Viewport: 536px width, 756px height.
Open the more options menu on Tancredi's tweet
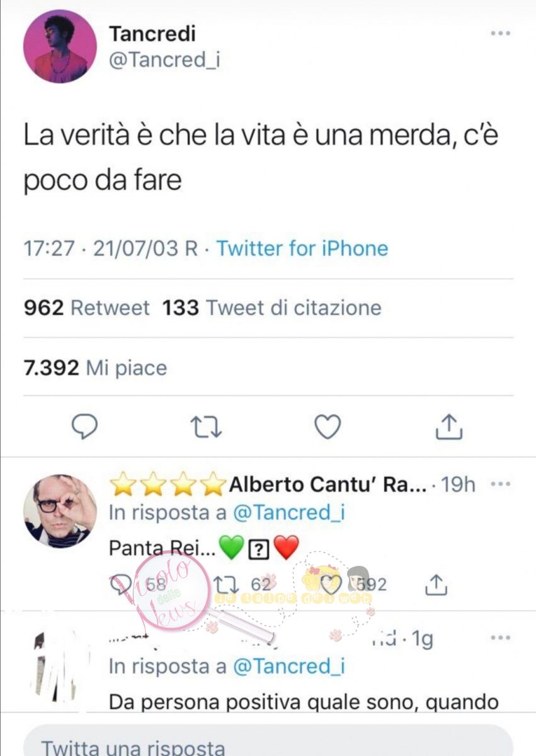point(499,33)
